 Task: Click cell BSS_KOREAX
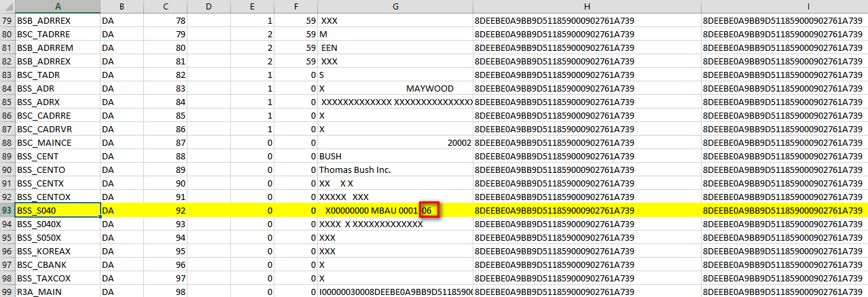(x=58, y=252)
